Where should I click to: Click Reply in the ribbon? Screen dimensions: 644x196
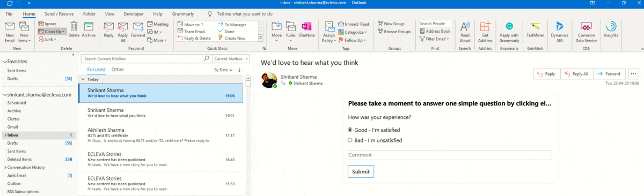pos(108,30)
